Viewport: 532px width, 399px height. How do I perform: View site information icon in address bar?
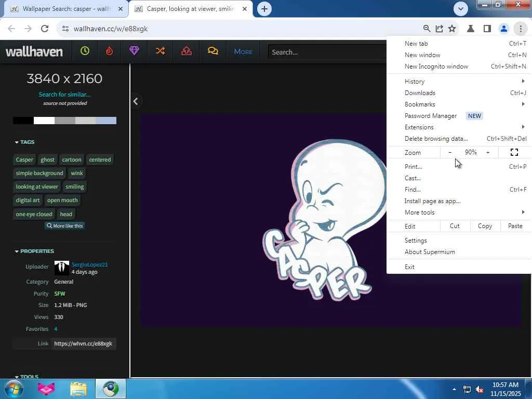65,29
